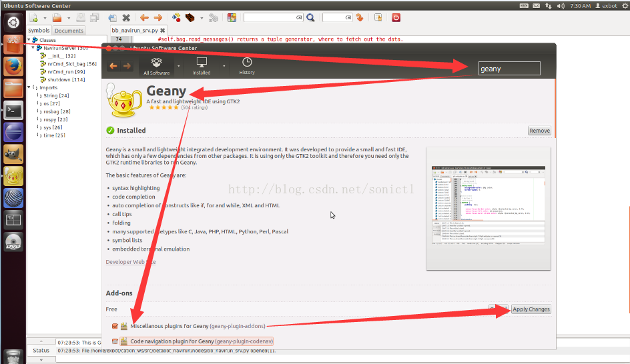
Task: Open All Software view in Software Center
Action: [x=157, y=66]
